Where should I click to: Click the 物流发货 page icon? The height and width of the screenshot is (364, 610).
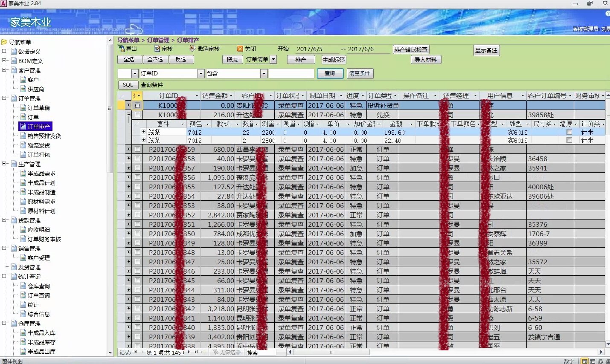point(23,145)
